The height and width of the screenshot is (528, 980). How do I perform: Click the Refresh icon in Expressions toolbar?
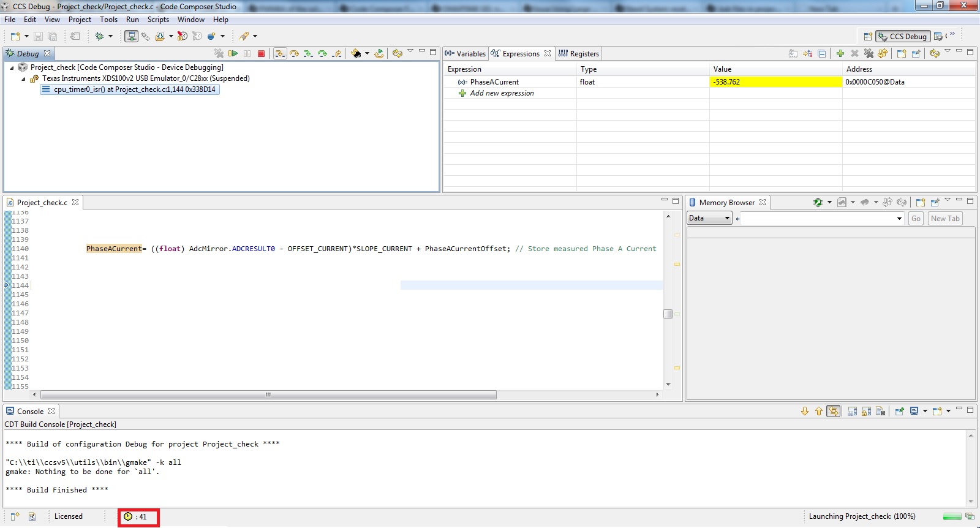pos(934,54)
